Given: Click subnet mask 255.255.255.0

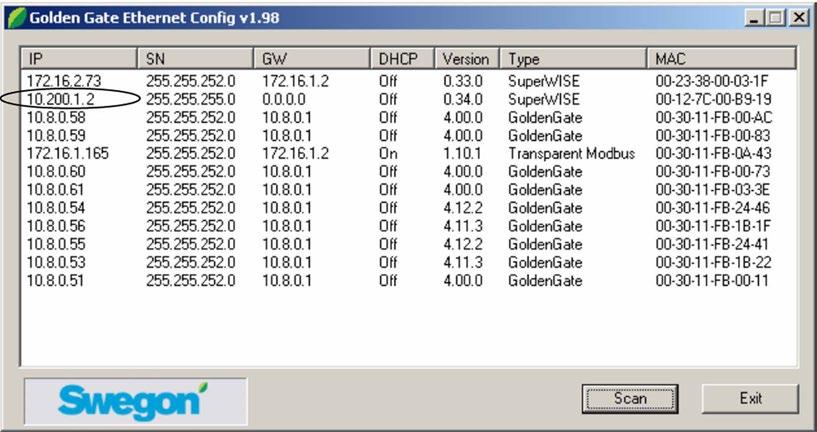Looking at the screenshot, I should click(191, 99).
